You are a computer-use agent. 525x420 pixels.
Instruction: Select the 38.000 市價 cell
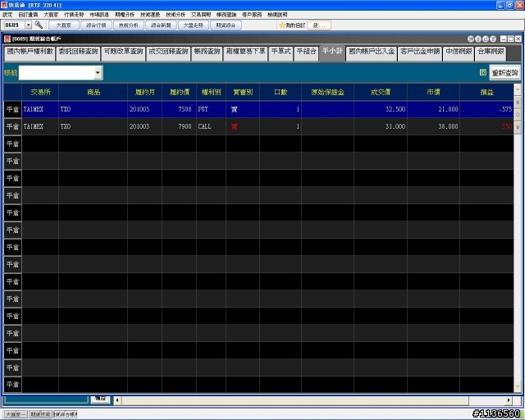[434, 126]
